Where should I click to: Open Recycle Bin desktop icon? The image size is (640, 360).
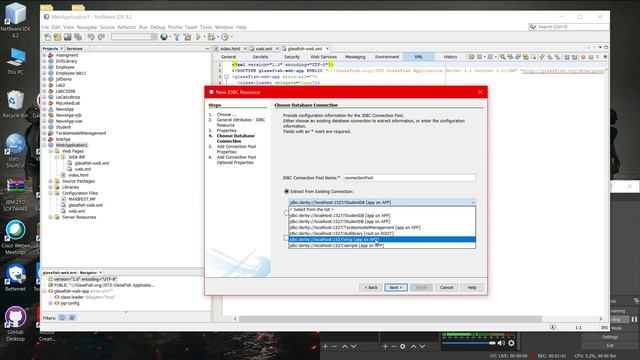tap(15, 104)
